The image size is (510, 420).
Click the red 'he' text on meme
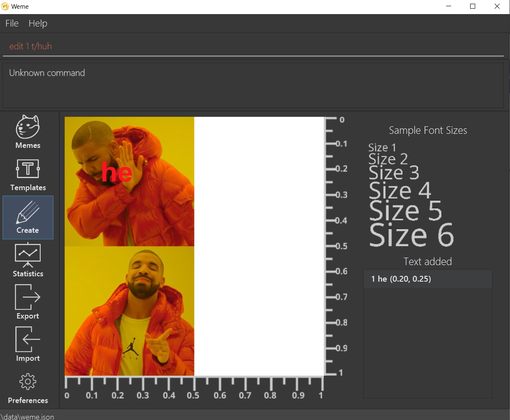point(117,172)
